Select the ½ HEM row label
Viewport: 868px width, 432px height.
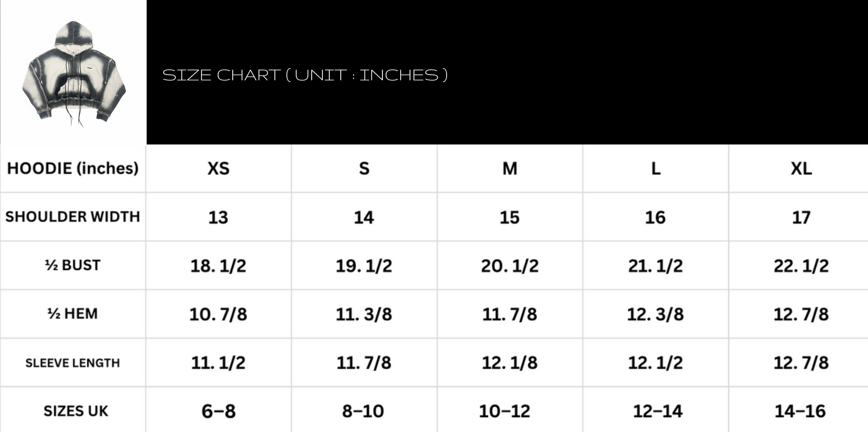point(73,314)
